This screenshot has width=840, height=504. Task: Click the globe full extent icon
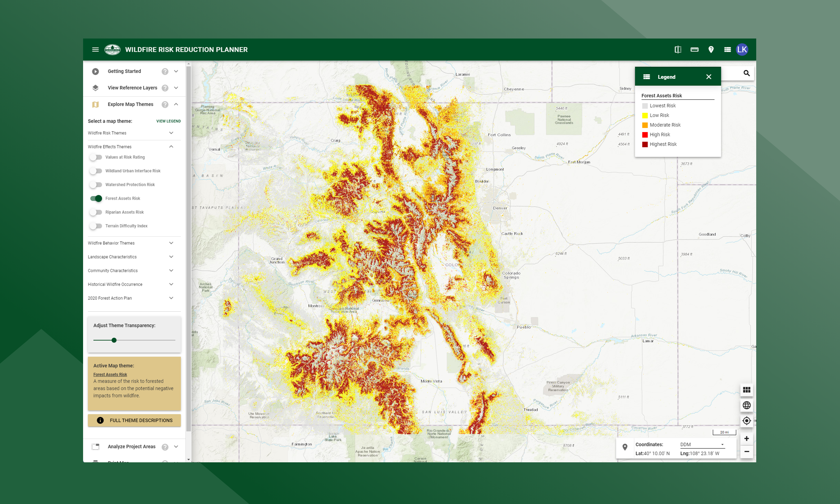click(x=747, y=405)
